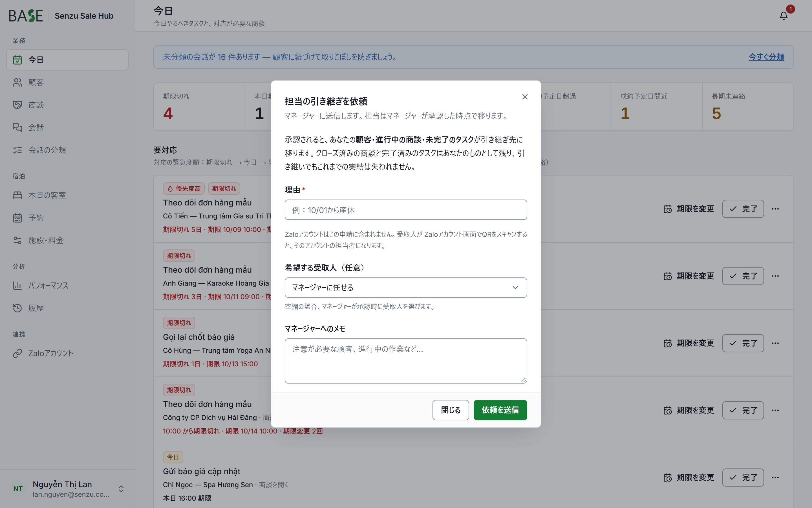The width and height of the screenshot is (812, 508).
Task: Complete the Gửi báo giá cập nhật task
Action: tap(743, 478)
